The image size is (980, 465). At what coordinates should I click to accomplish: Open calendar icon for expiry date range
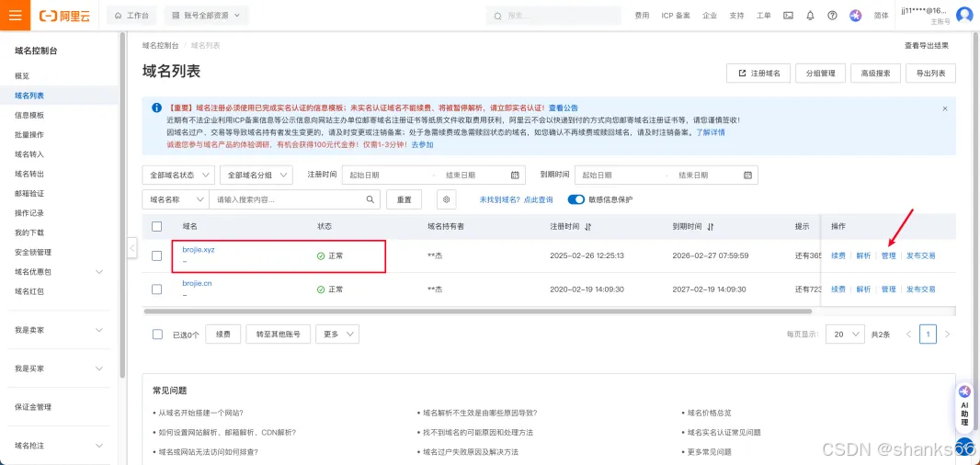click(747, 175)
